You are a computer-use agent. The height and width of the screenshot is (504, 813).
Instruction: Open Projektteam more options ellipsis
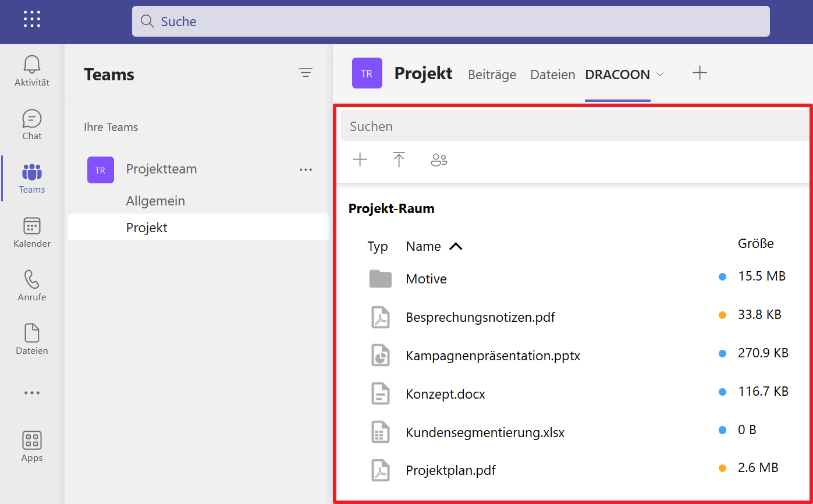point(306,169)
